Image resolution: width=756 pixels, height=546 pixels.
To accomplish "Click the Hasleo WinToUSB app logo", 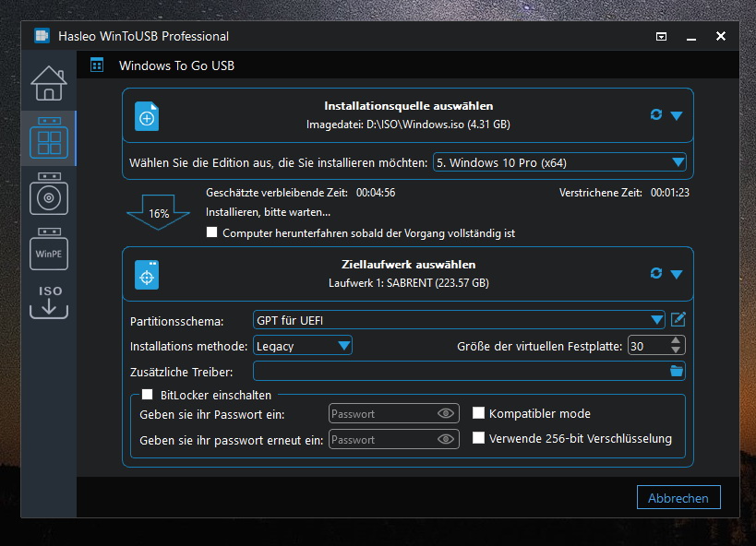I will point(42,36).
